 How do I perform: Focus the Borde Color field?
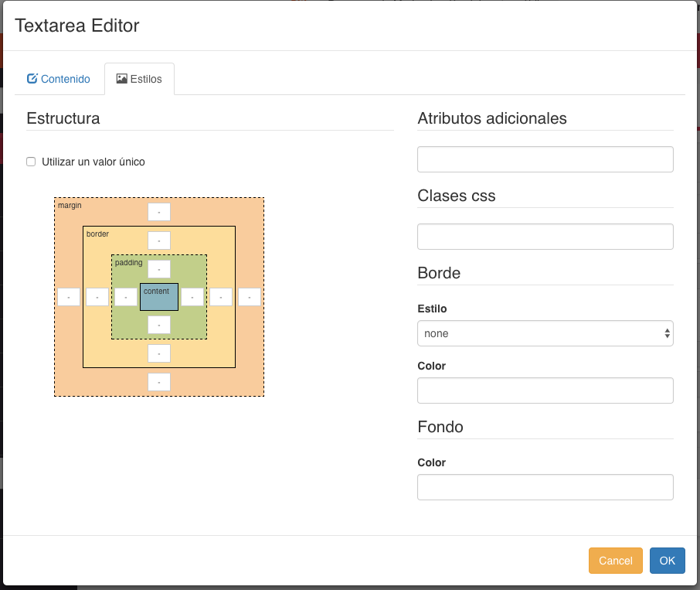(545, 390)
